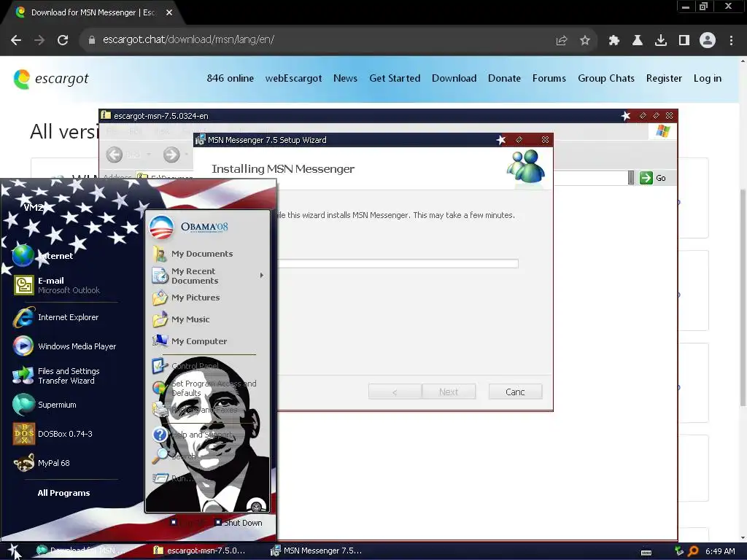Image resolution: width=747 pixels, height=560 pixels.
Task: Expand My Recent Documents submenu arrow
Action: [262, 275]
